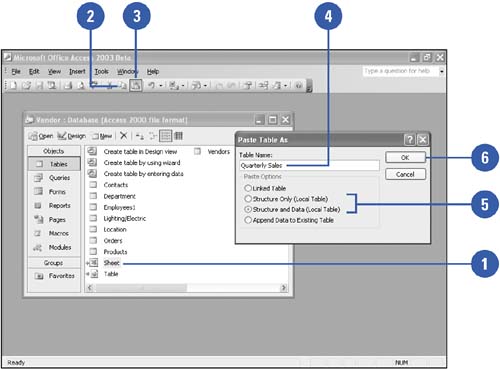Open the Insert menu
The width and height of the screenshot is (500, 369).
coord(77,71)
